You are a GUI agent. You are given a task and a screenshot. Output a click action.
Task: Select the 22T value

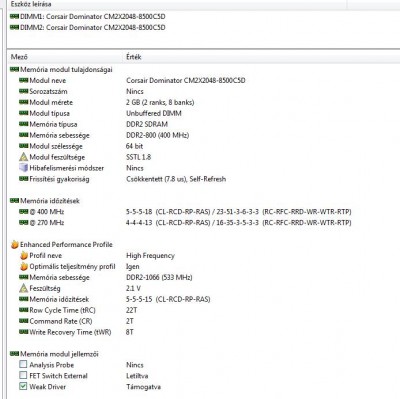(132, 310)
